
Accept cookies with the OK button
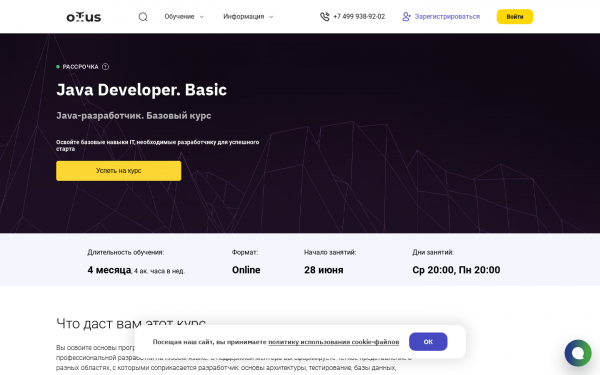tap(428, 342)
